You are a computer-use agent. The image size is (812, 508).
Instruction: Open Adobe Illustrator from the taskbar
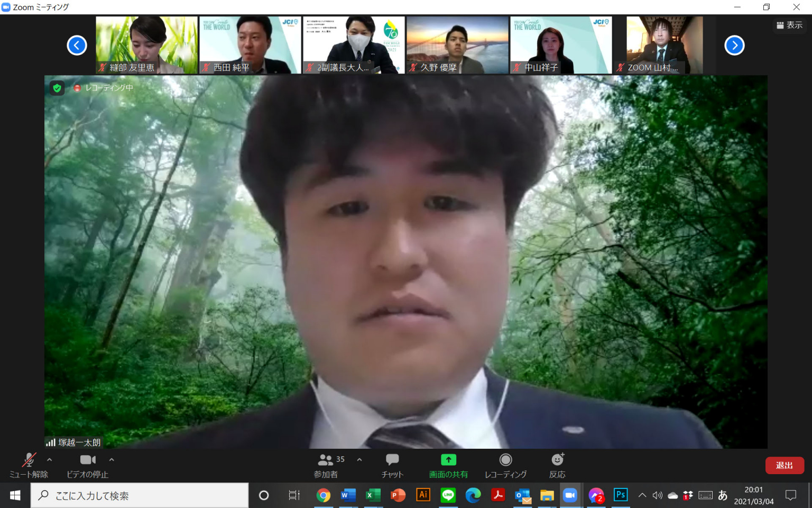pos(423,495)
